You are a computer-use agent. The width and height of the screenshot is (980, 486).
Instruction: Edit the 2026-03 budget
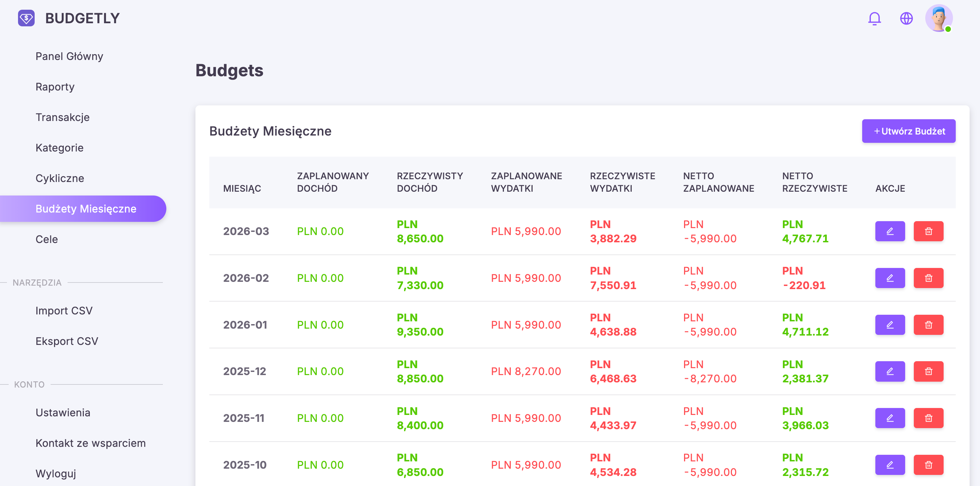(890, 231)
